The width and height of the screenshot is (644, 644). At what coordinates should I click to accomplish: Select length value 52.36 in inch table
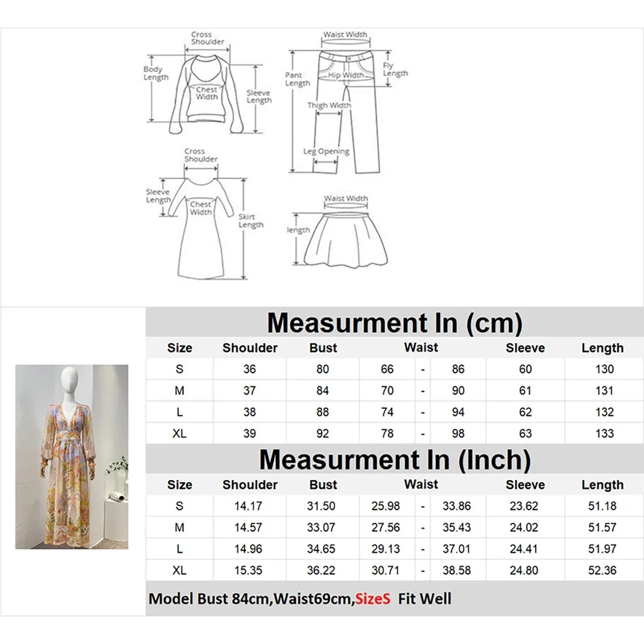(603, 570)
